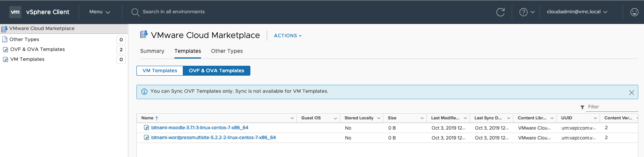Expand the ACTIONS dropdown
Screen dimensions: 644x157
tap(288, 36)
